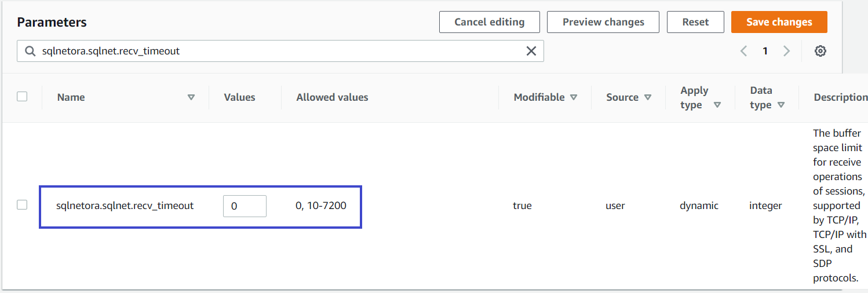Go to previous page of parameters
The image size is (868, 293).
tap(744, 51)
